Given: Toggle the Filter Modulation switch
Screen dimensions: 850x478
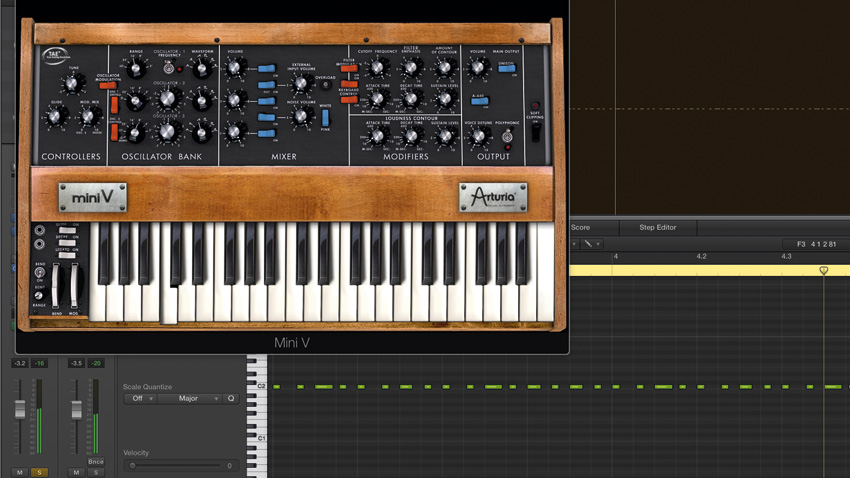Looking at the screenshot, I should 349,68.
